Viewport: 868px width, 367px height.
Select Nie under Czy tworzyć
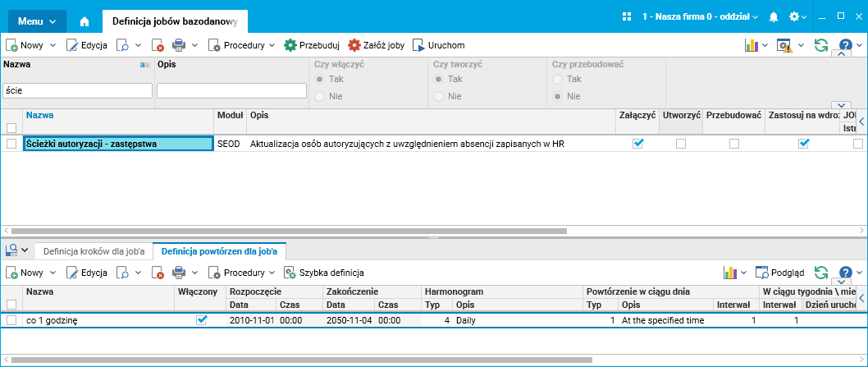438,96
